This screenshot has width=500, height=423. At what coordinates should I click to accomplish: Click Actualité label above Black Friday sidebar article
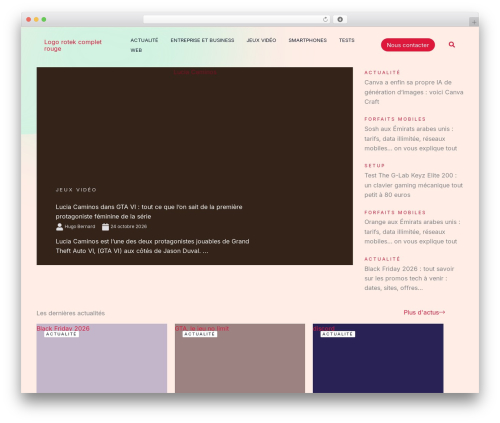[382, 259]
